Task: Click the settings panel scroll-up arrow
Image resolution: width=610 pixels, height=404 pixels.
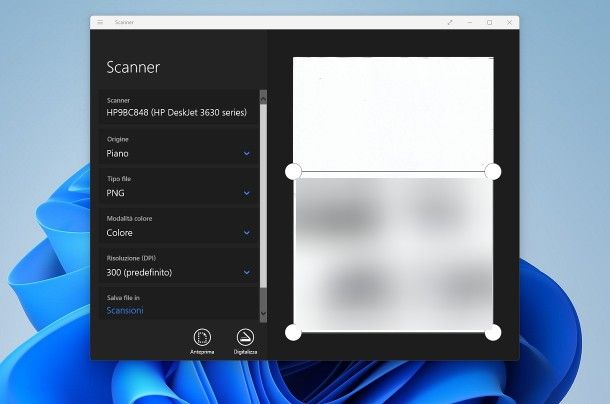Action: [x=263, y=99]
